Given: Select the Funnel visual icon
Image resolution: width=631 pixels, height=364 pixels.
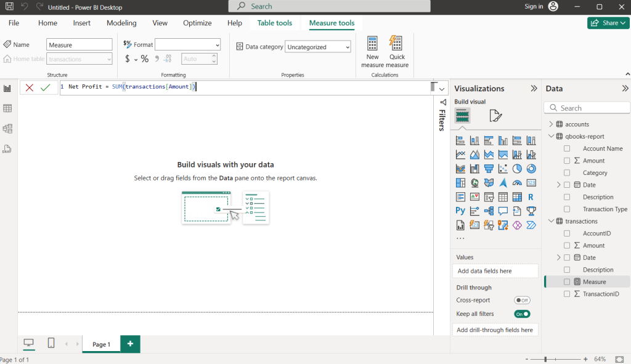Looking at the screenshot, I should (x=489, y=169).
